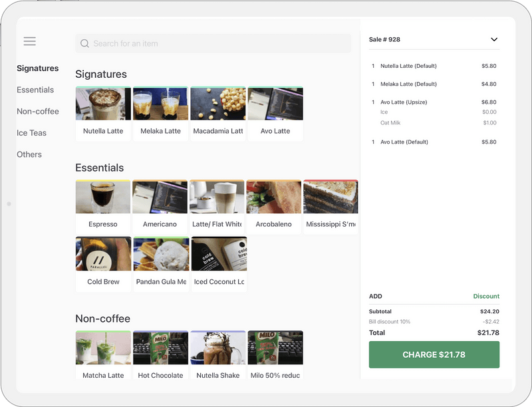This screenshot has height=407, width=532.
Task: View the Others category
Action: [30, 154]
